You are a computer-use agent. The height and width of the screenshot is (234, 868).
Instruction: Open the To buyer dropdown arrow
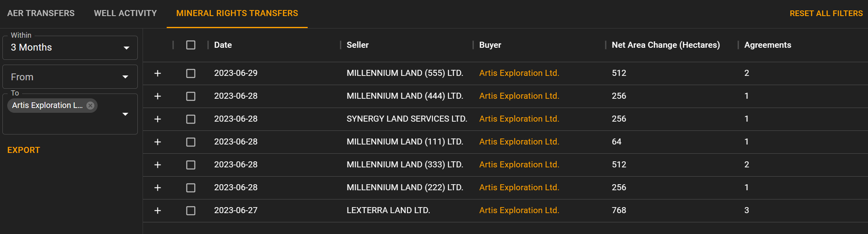(125, 114)
